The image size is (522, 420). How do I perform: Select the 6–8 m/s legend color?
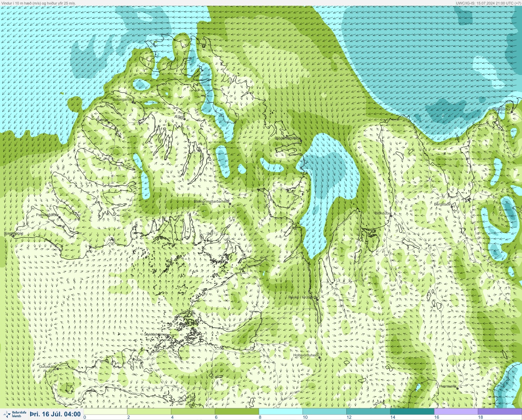point(237,411)
